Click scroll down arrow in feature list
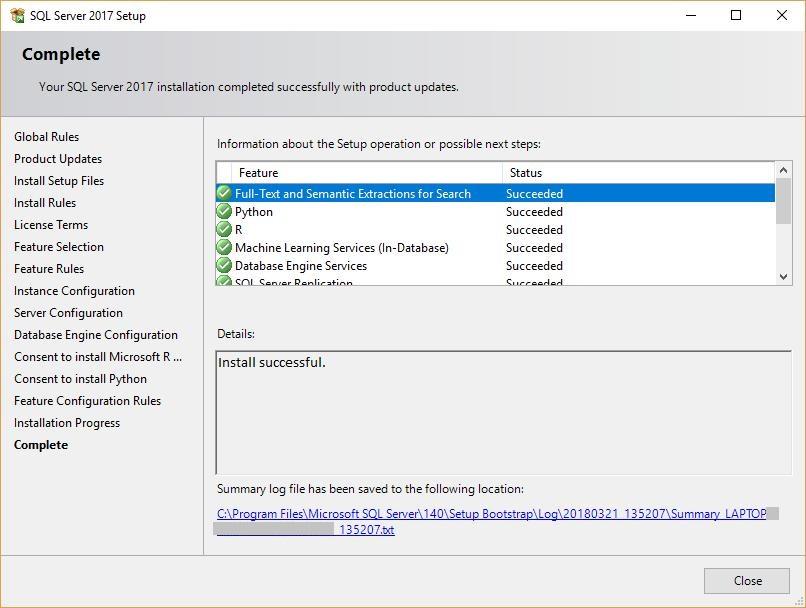 click(x=783, y=277)
